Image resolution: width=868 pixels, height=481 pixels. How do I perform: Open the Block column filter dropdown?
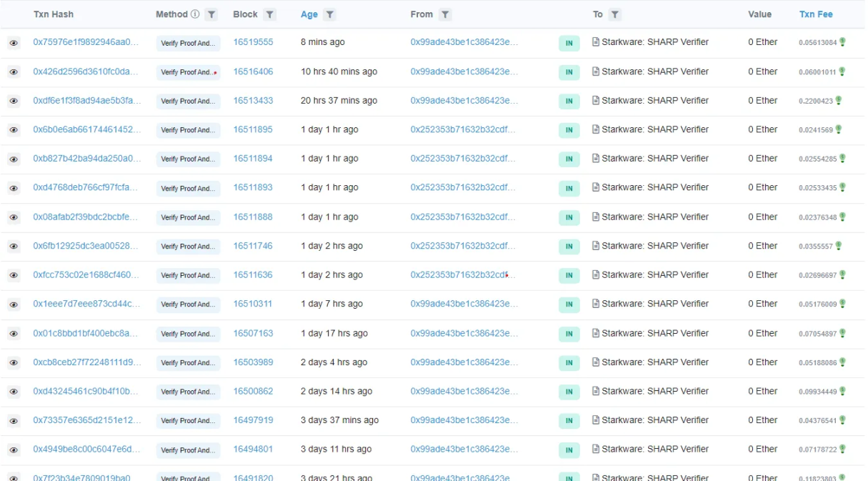(x=269, y=14)
